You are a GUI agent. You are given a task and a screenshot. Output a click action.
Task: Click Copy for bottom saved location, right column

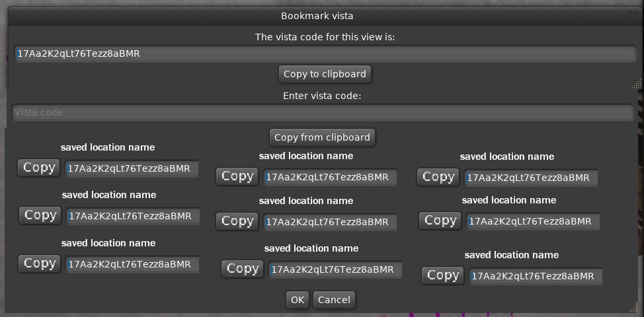[443, 275]
